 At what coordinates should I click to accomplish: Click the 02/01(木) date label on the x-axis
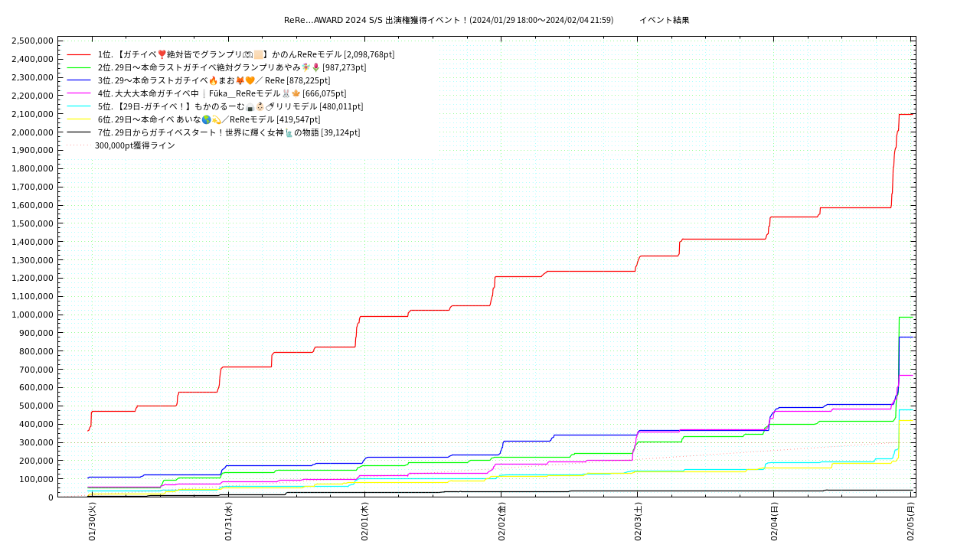[x=365, y=522]
